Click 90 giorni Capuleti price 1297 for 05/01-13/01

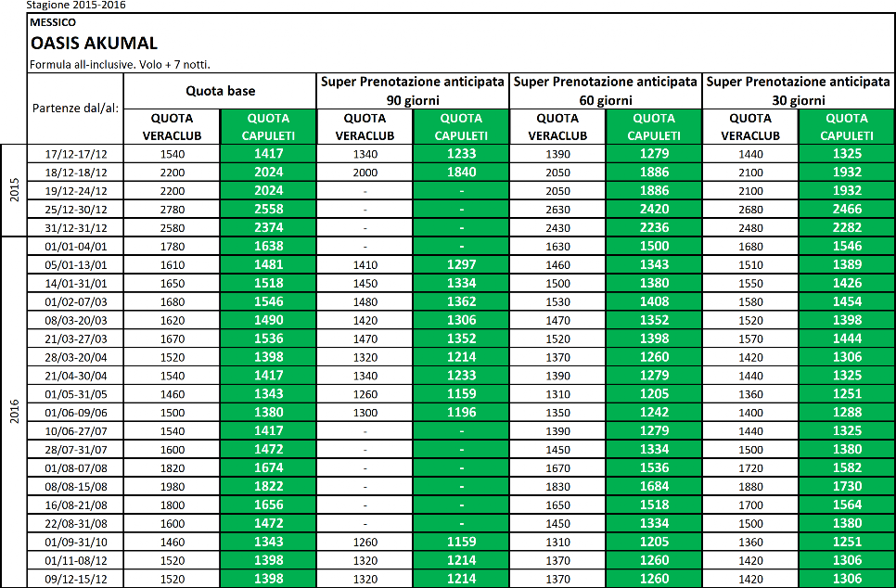(x=461, y=264)
